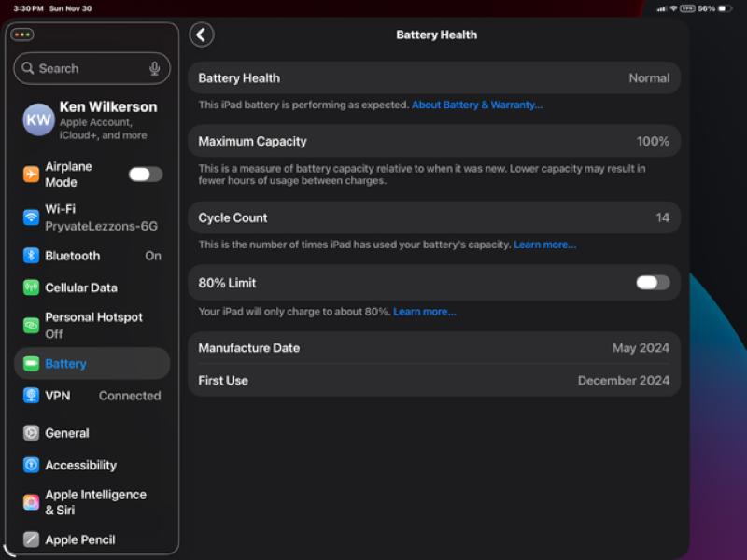Tap the Apple Pencil icon
The width and height of the screenshot is (747, 560).
tap(31, 539)
